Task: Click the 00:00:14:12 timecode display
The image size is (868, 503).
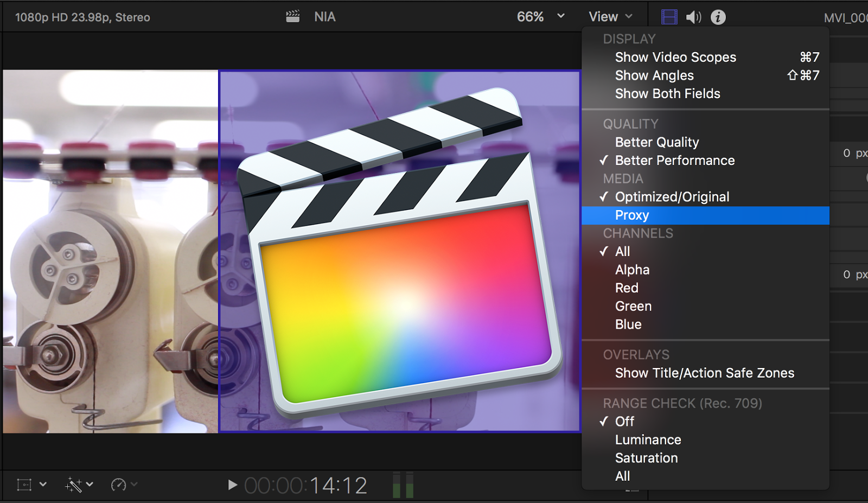Action: [x=306, y=485]
